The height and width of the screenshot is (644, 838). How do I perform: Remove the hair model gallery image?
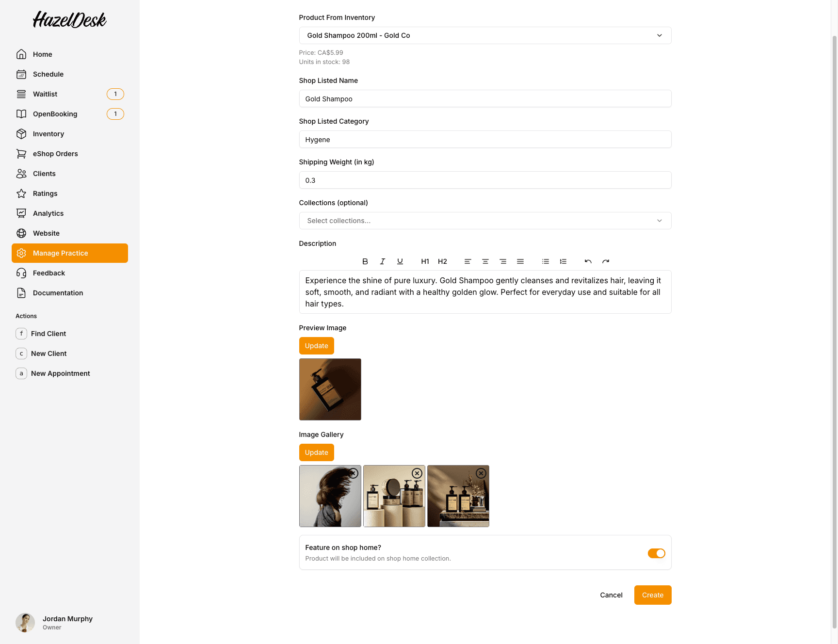pos(354,473)
